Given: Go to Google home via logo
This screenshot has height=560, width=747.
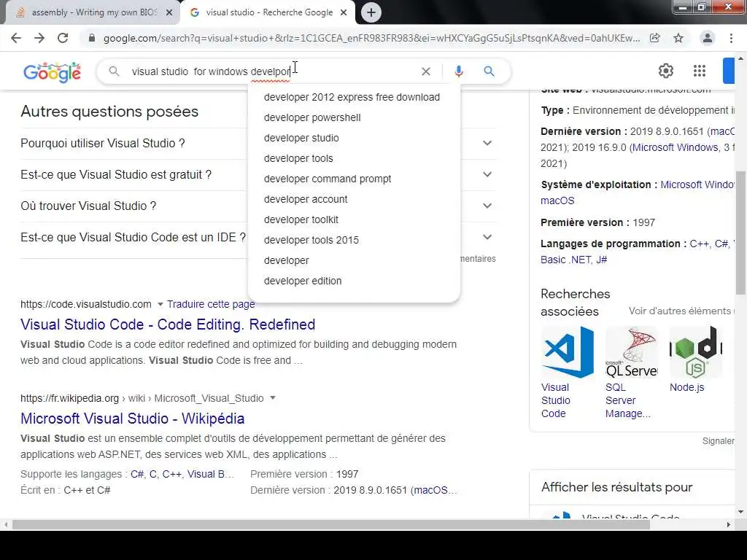Looking at the screenshot, I should [x=53, y=72].
